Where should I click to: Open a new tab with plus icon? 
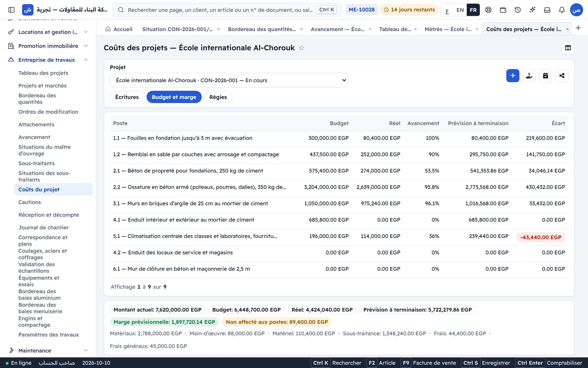(x=578, y=28)
